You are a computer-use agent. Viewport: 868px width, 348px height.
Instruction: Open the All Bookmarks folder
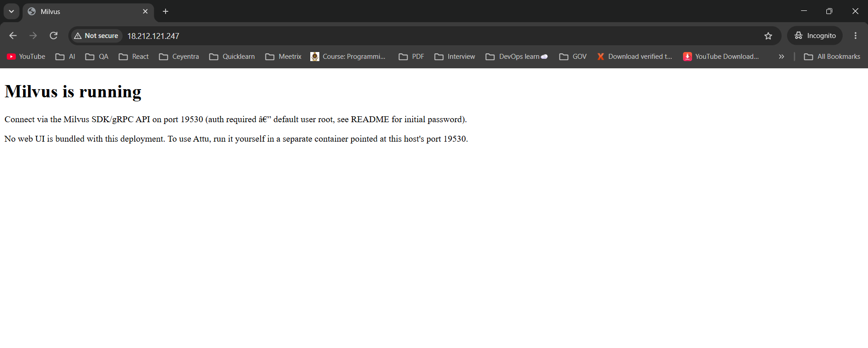click(x=832, y=57)
